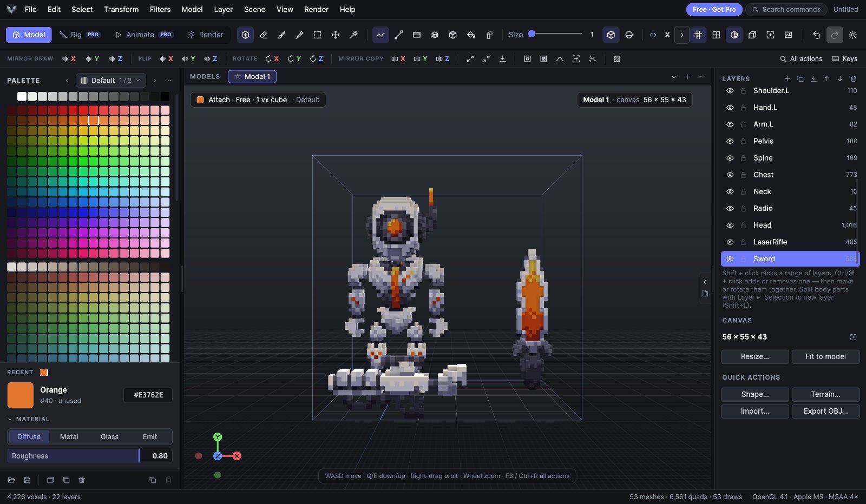Viewport: 866px width, 504px height.
Task: Select the Paint brush tool
Action: pos(281,35)
